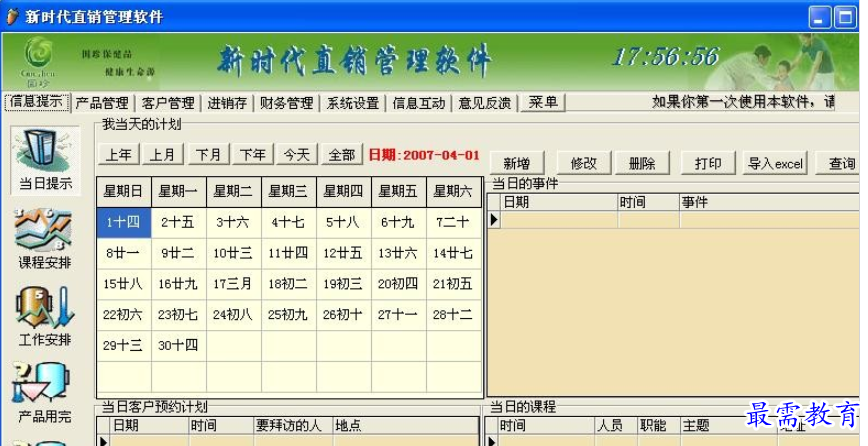Click the app icon in the title bar
The image size is (868, 446).
(13, 16)
